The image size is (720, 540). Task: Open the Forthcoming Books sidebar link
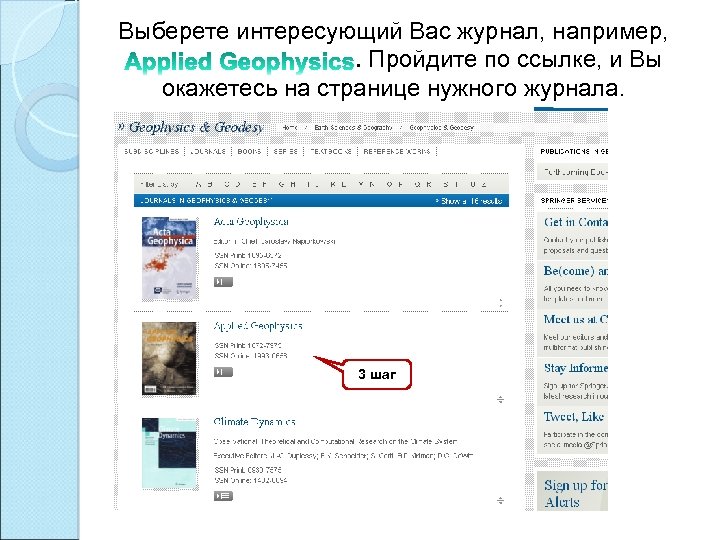point(575,172)
